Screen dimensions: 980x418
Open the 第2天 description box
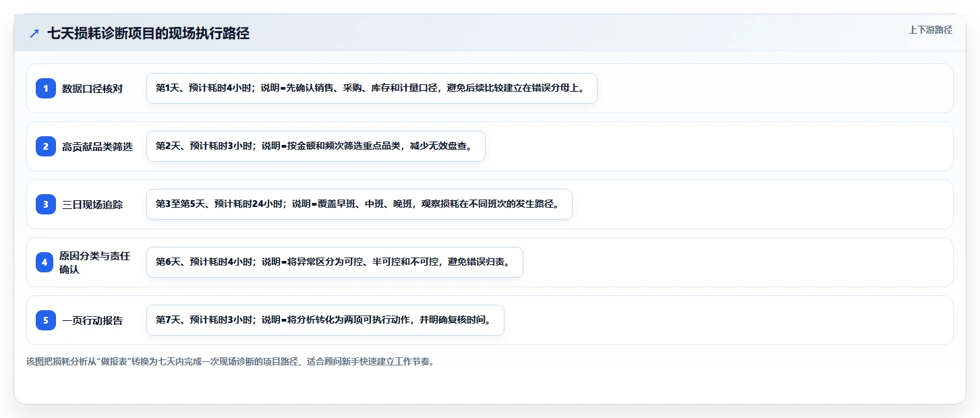click(x=316, y=146)
